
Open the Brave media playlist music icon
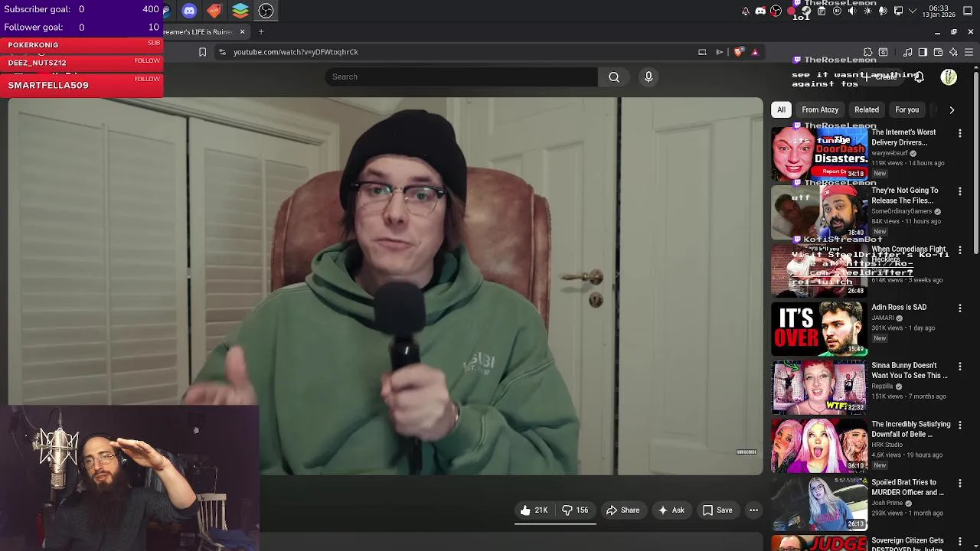[x=908, y=52]
